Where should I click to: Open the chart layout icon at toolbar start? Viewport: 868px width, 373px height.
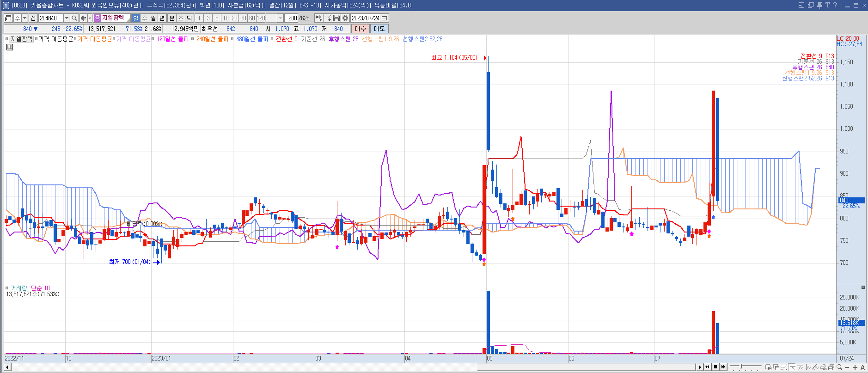click(x=8, y=18)
